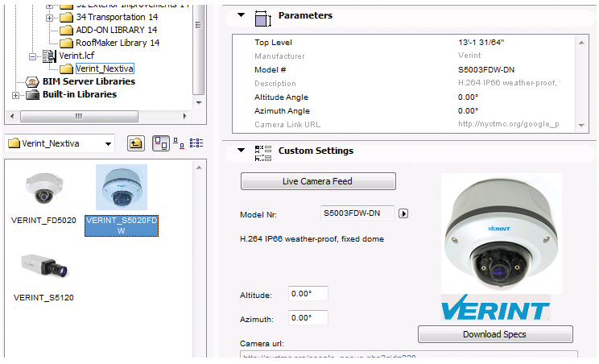Click the Model Nr input field
Image resolution: width=599 pixels, height=364 pixels.
[x=357, y=213]
